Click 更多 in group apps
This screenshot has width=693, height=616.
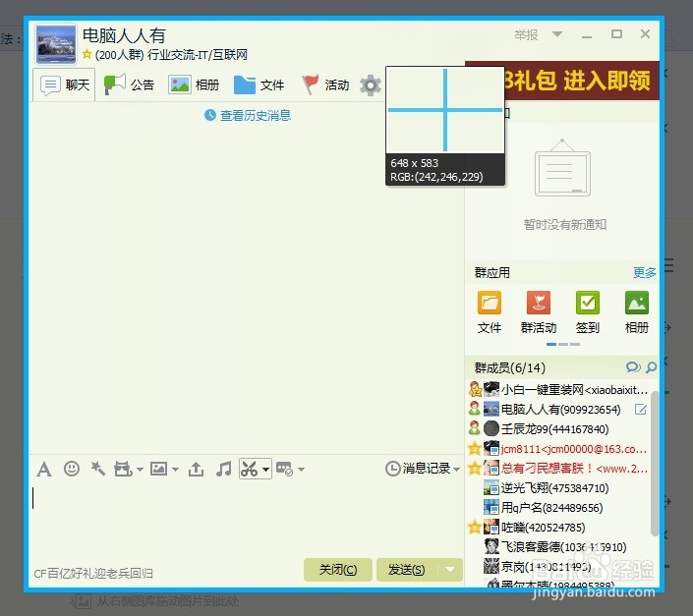[645, 272]
